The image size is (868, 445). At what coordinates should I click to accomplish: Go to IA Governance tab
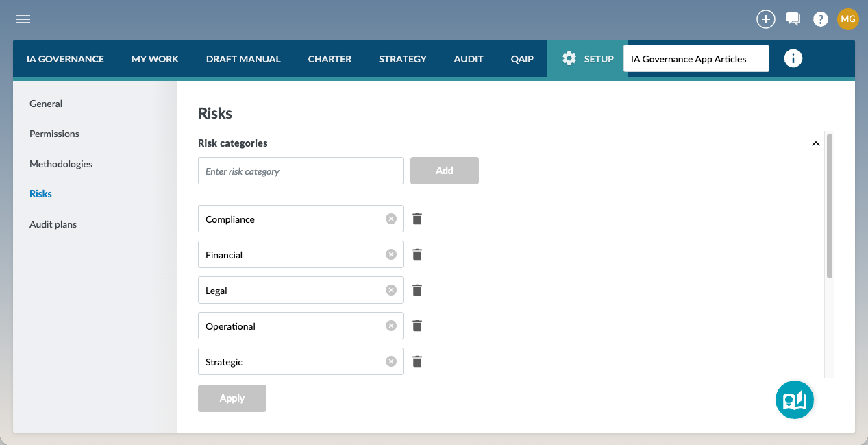[65, 59]
